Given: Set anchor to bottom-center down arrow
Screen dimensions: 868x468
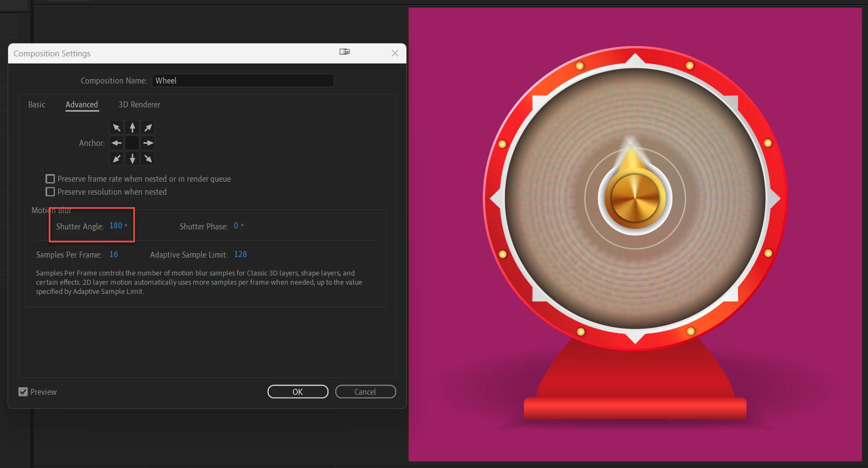Looking at the screenshot, I should 132,159.
